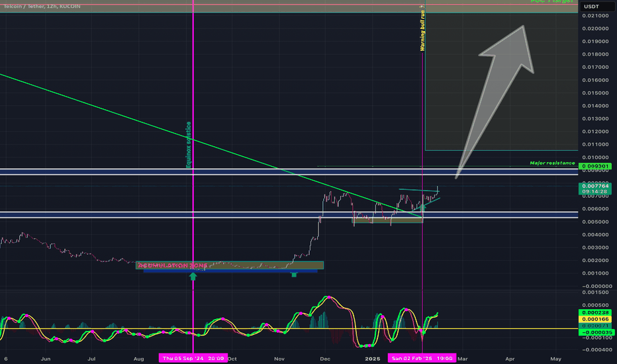Image resolution: width=617 pixels, height=364 pixels.
Task: Click the green arrow near the February breakout
Action: coord(422,207)
